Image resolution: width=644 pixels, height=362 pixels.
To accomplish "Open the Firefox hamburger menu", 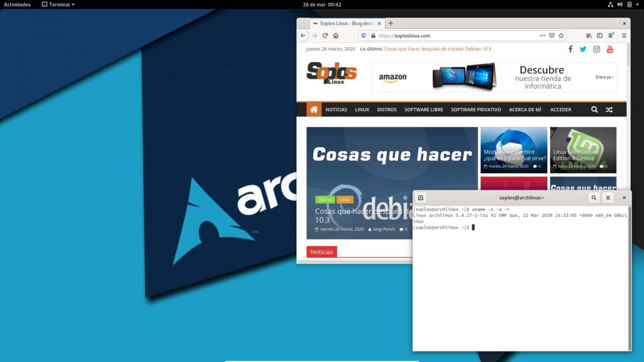I will [624, 36].
